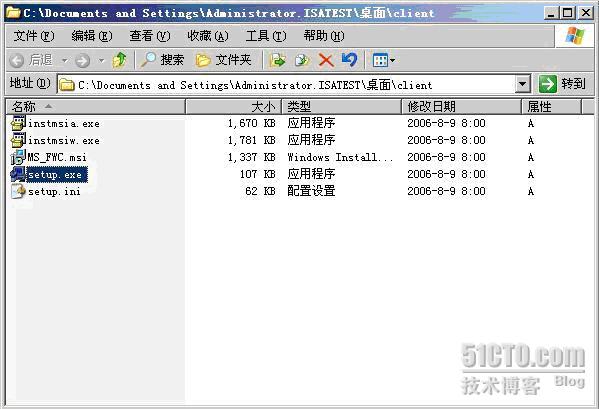Expand the Views dropdown arrow
Viewport: 599px width, 409px height.
tap(392, 60)
